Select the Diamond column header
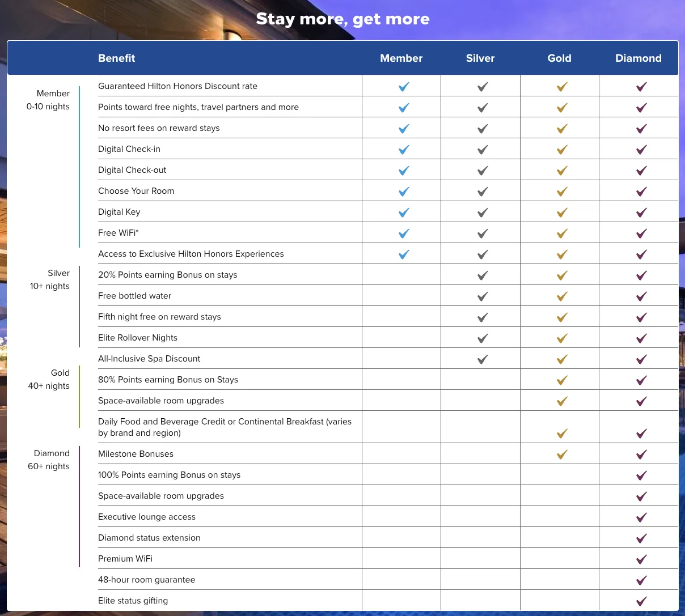685x616 pixels. tap(639, 58)
